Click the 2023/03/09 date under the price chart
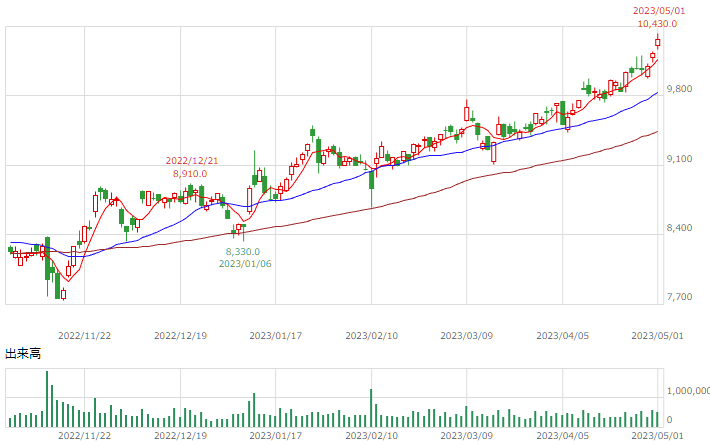This screenshot has width=710, height=446. tap(466, 336)
